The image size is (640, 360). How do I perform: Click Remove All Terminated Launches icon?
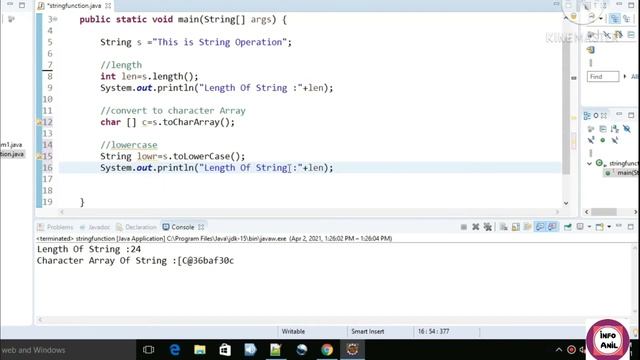pyautogui.click(x=487, y=227)
